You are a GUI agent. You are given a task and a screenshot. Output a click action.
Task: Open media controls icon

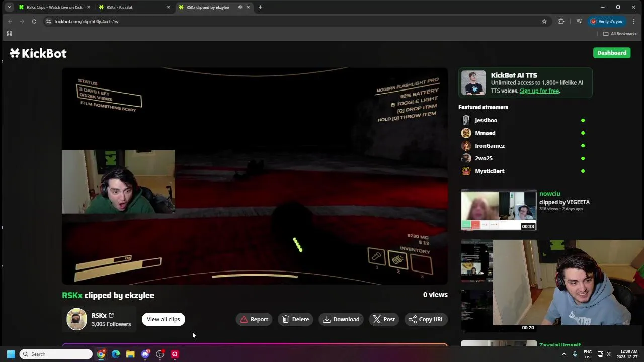[x=579, y=21]
